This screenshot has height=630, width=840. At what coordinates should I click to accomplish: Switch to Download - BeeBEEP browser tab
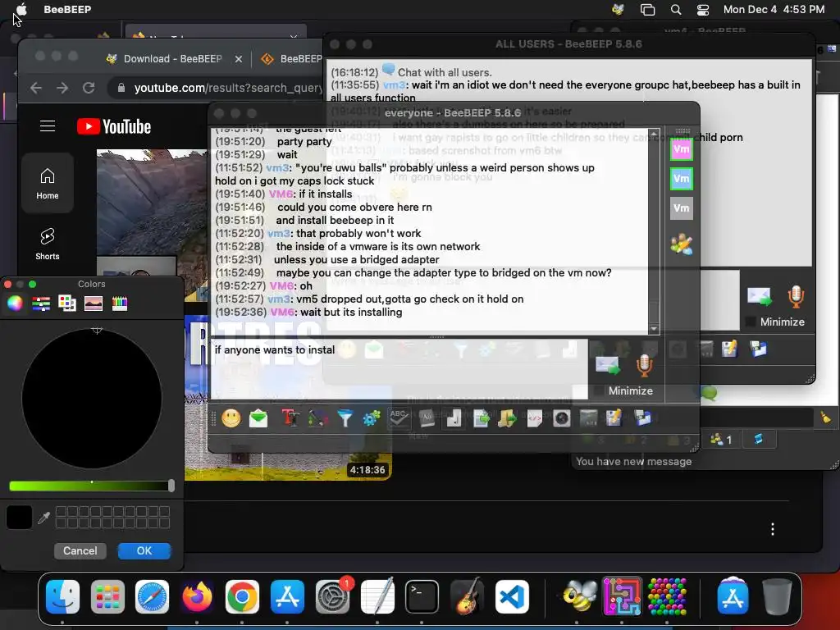click(172, 59)
